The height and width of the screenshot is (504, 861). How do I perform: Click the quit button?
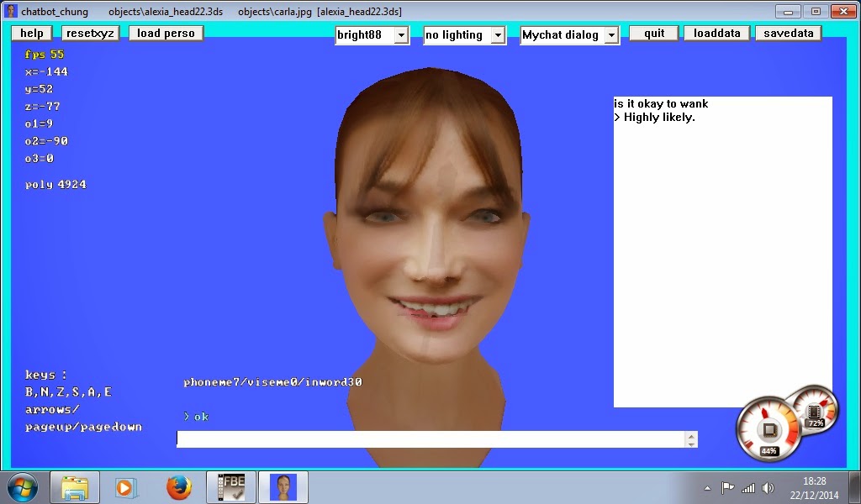pyautogui.click(x=654, y=34)
